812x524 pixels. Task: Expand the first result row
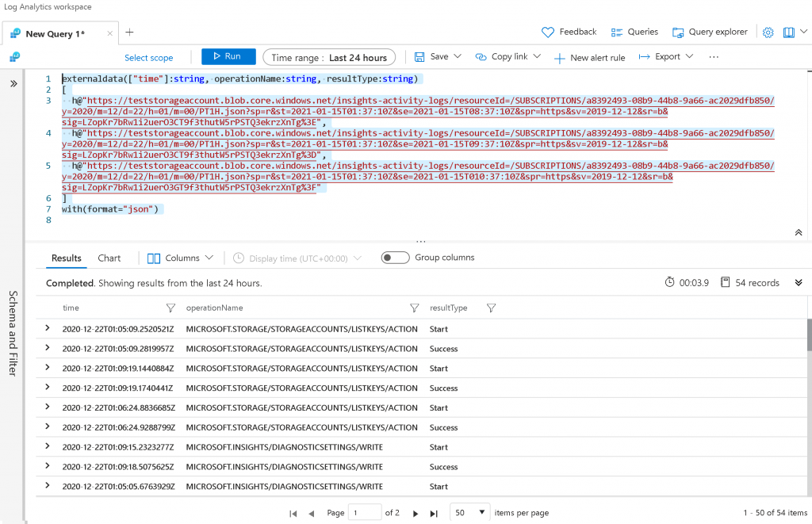coord(48,328)
